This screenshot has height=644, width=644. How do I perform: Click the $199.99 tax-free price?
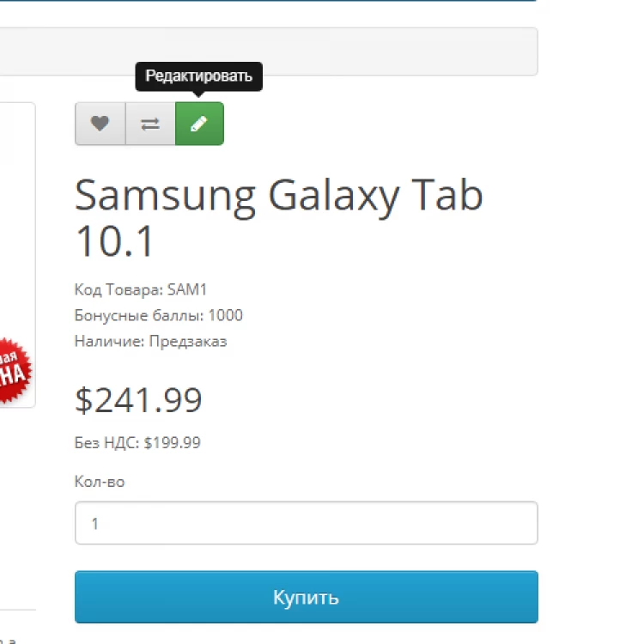pyautogui.click(x=172, y=443)
